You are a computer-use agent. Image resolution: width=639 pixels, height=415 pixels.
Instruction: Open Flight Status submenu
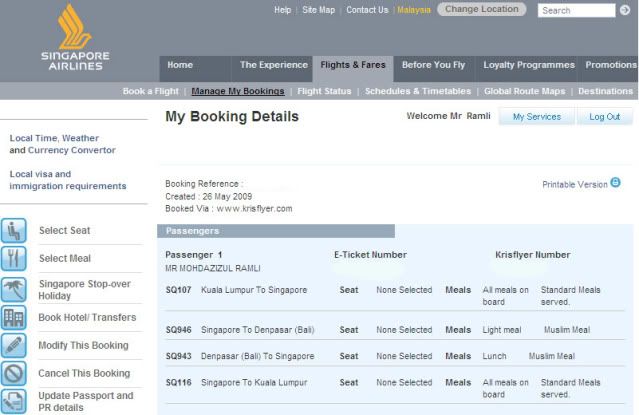[x=324, y=91]
